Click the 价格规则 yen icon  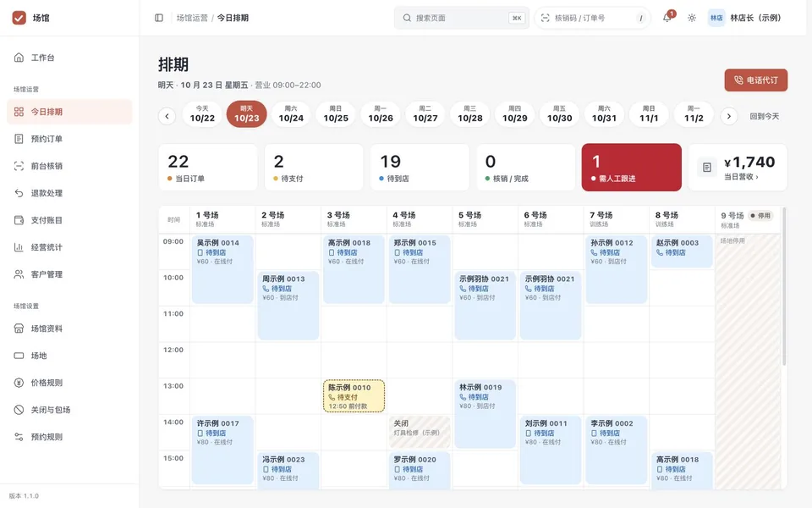click(x=19, y=383)
